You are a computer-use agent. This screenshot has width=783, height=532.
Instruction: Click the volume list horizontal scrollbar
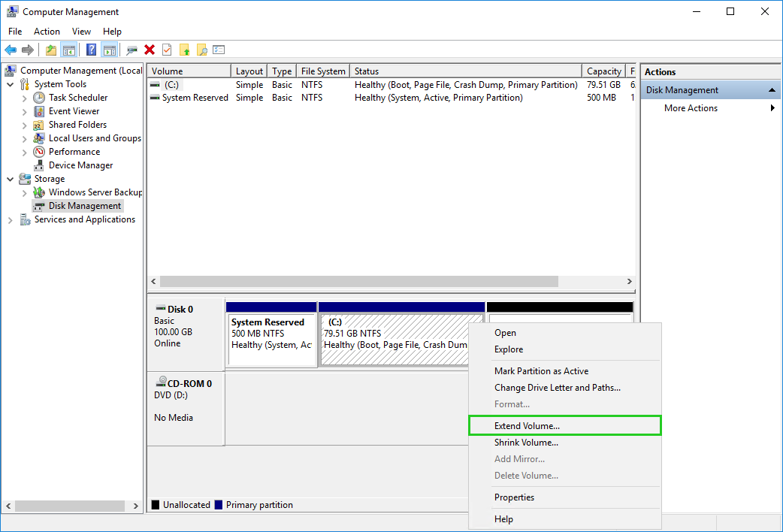(359, 281)
